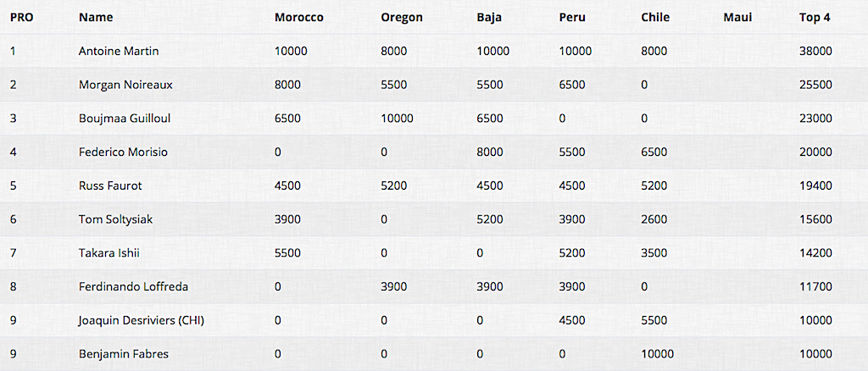Screen dimensions: 868x371
Task: Select the Russ Faurot row name
Action: pos(110,185)
